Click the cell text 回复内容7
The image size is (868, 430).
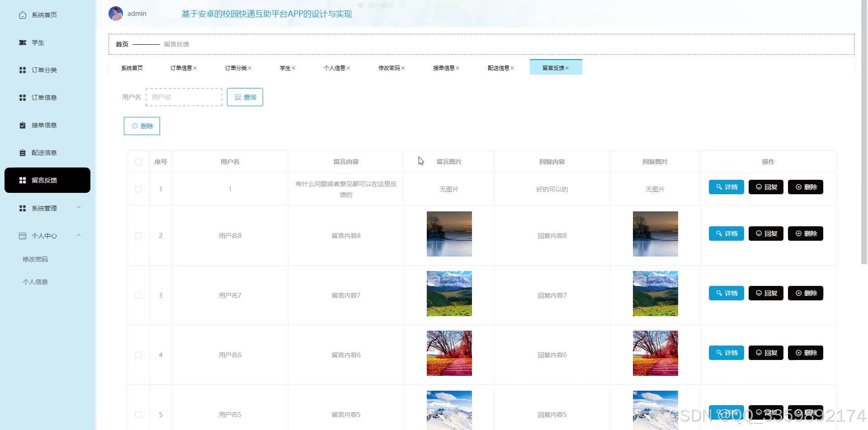click(552, 295)
